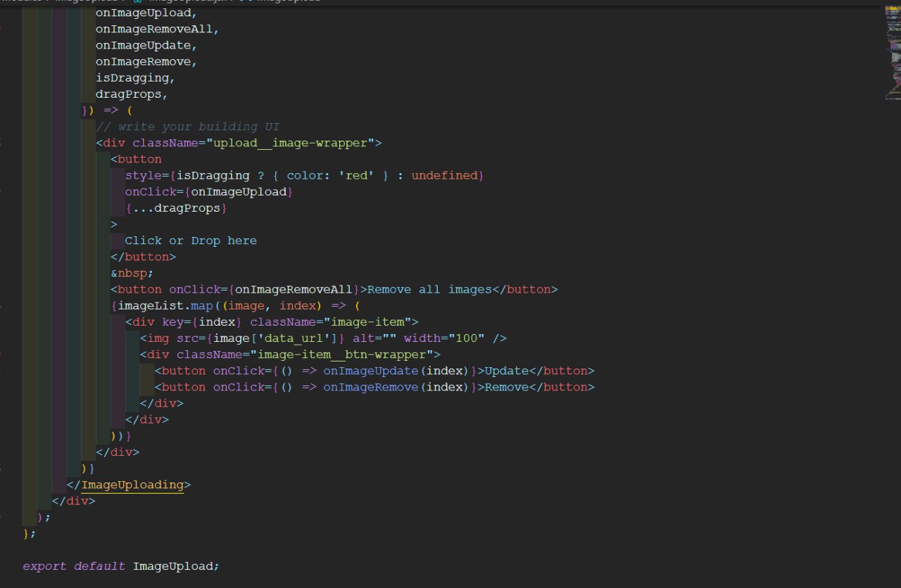Click the "onImageRemoveAll," parameter line
The width and height of the screenshot is (901, 588).
tap(158, 29)
